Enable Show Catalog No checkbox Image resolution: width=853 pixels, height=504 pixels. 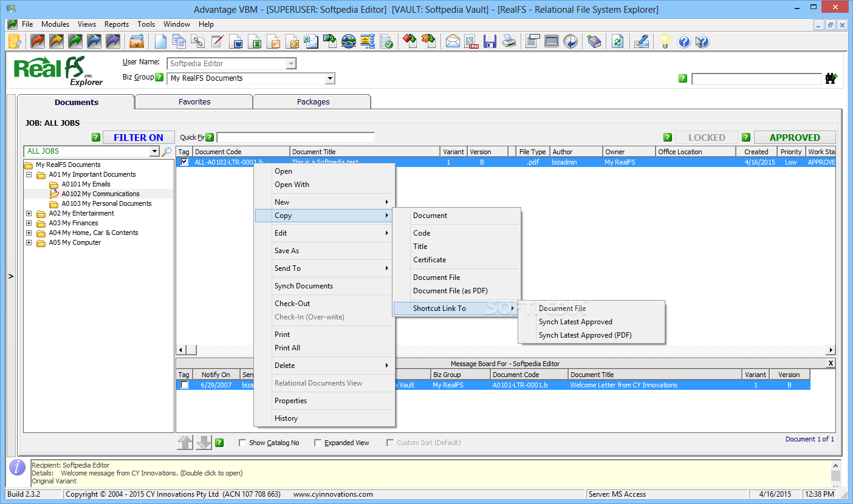[242, 443]
